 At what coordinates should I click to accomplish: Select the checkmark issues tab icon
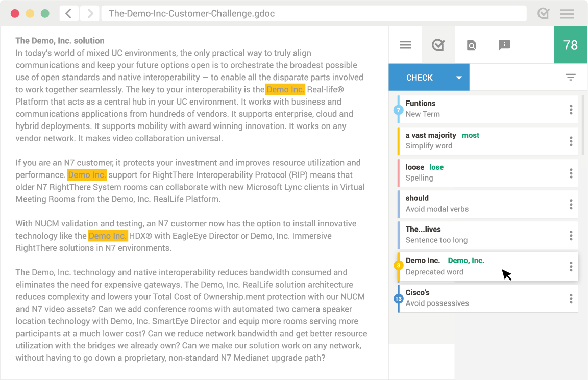[438, 45]
